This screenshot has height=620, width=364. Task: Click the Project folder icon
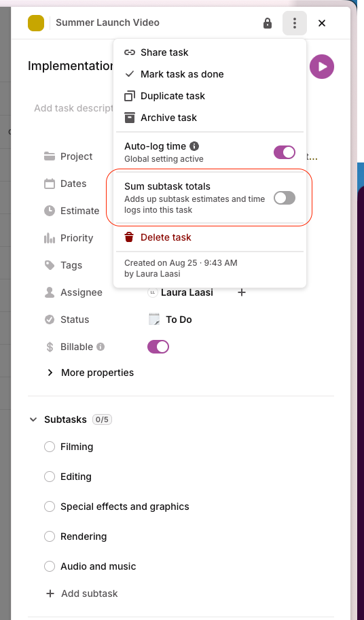[50, 156]
